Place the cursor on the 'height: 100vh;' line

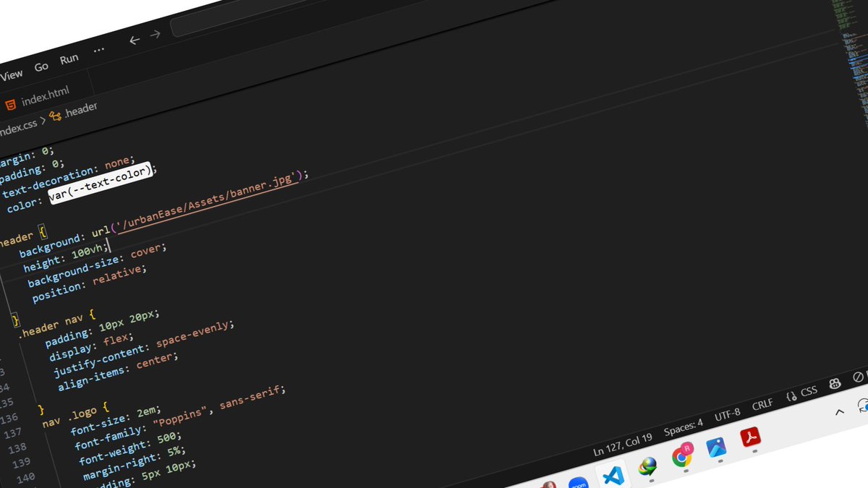tap(65, 256)
